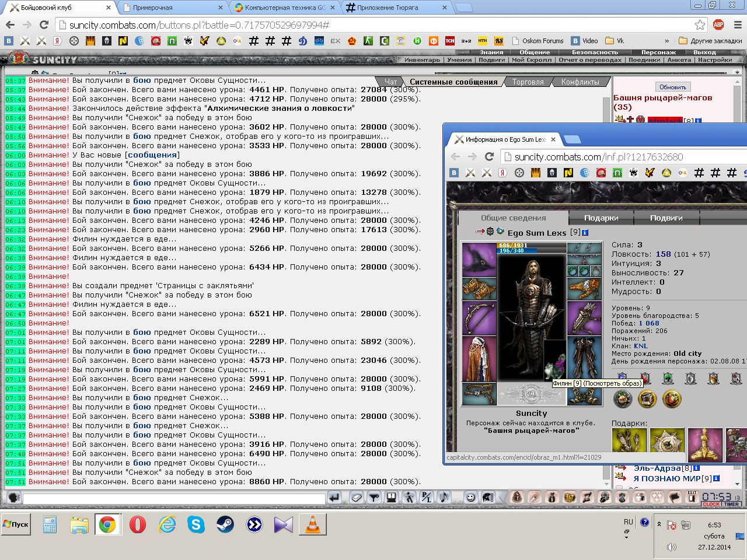Screen dimensions: 747x560
Task: Click the leggings equipment slot
Action: 584,359
